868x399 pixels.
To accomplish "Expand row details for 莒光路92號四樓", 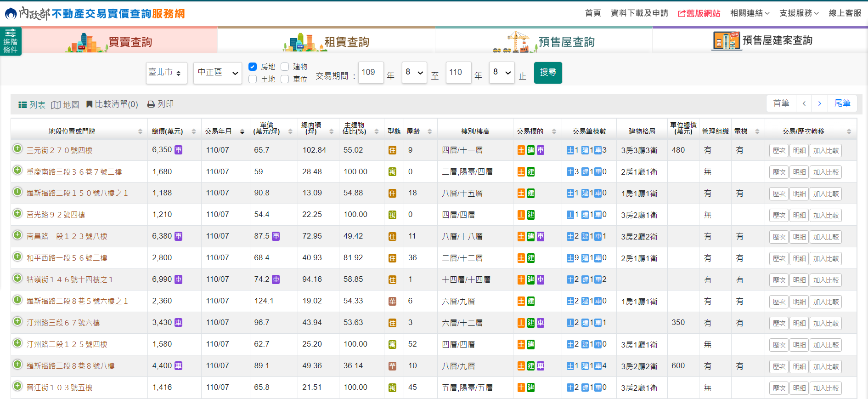I will point(17,213).
